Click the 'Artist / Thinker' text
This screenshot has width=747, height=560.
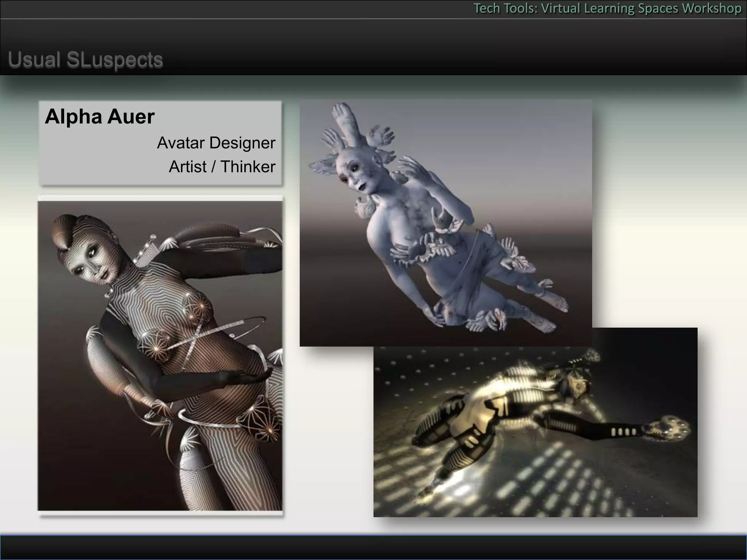click(x=222, y=167)
